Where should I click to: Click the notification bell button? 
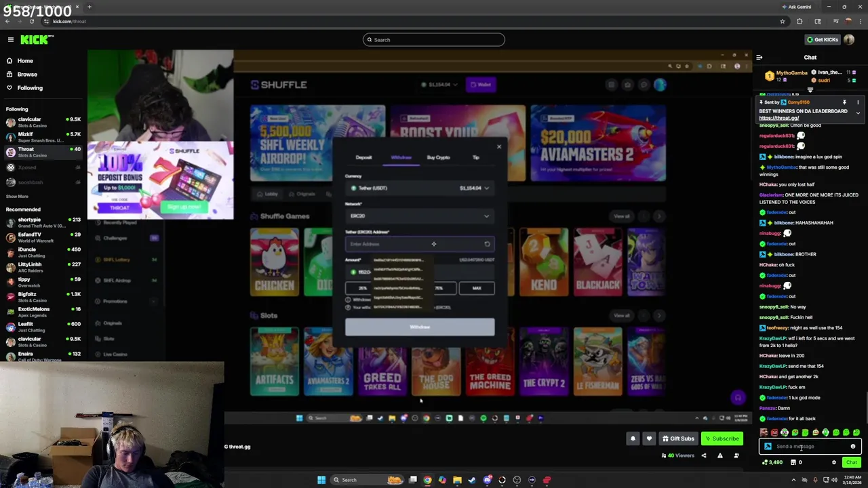[633, 439]
